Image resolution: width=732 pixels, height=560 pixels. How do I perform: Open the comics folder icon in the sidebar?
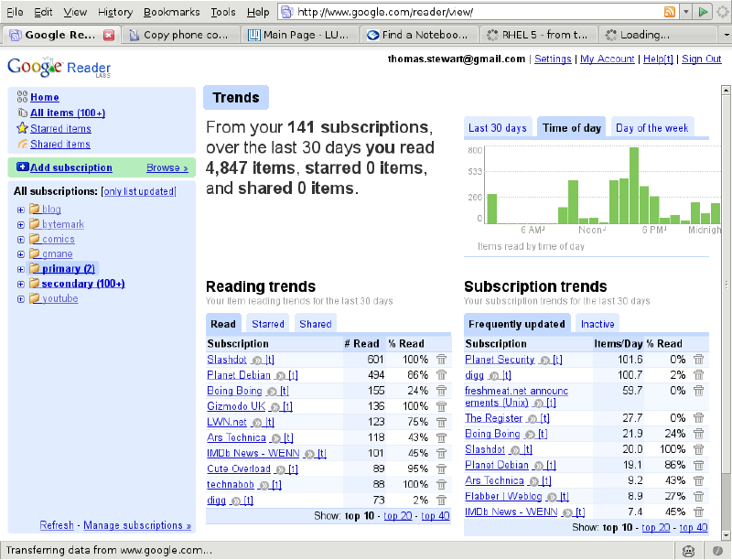pos(35,239)
